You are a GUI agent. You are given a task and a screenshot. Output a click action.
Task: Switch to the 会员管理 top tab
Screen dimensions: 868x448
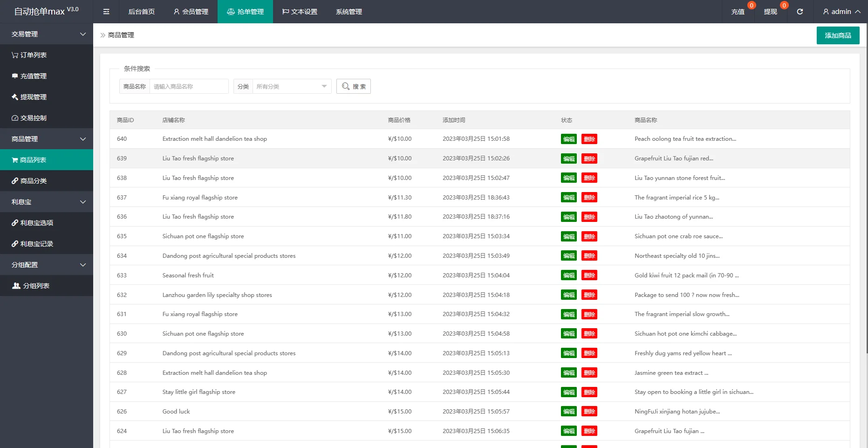click(191, 12)
